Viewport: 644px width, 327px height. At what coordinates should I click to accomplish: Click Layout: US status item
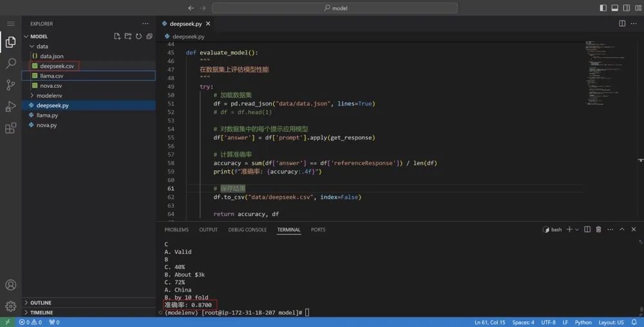[x=611, y=322]
